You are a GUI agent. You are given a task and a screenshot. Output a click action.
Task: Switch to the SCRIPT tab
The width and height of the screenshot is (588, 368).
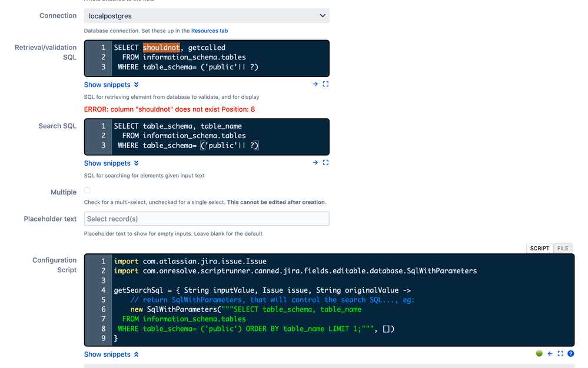click(x=540, y=248)
